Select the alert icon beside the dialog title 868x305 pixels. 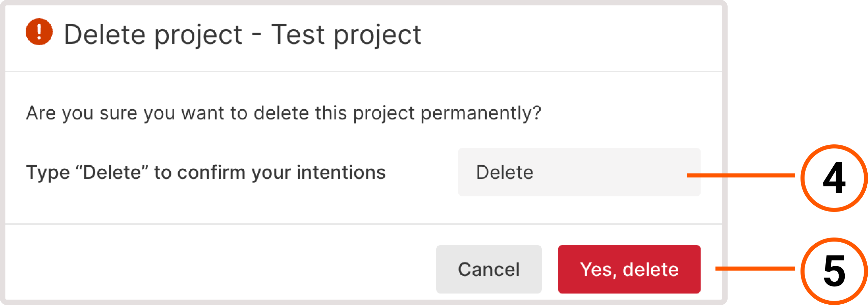pos(40,33)
